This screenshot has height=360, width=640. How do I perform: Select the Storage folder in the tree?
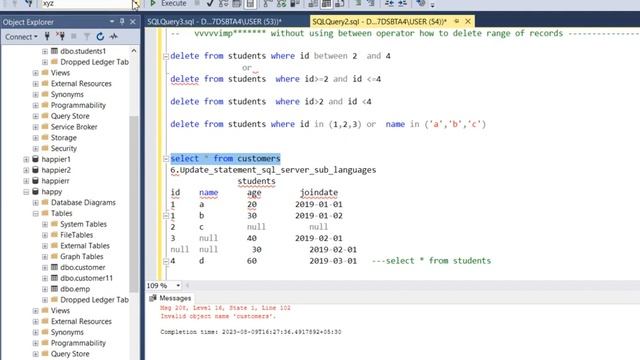click(64, 138)
